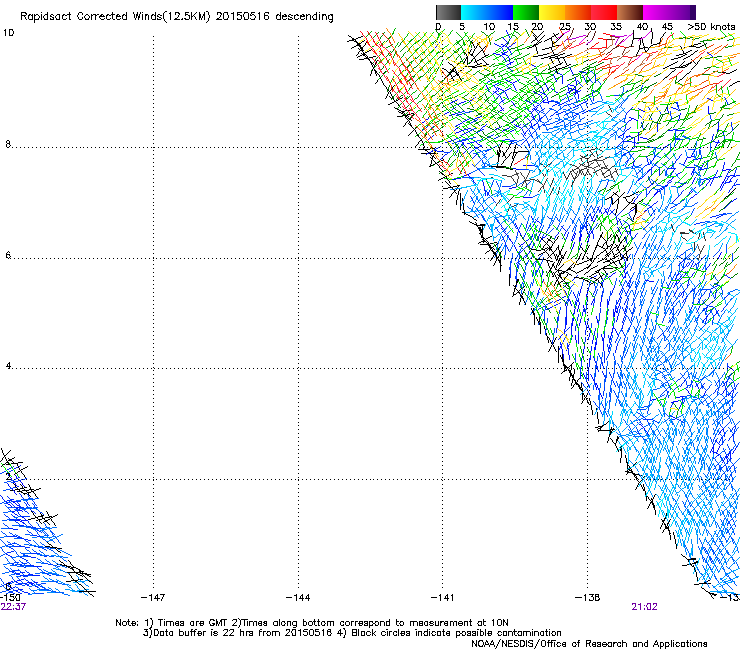Click the '20150516 descending' text in title
The height and width of the screenshot is (650, 740).
(x=275, y=17)
